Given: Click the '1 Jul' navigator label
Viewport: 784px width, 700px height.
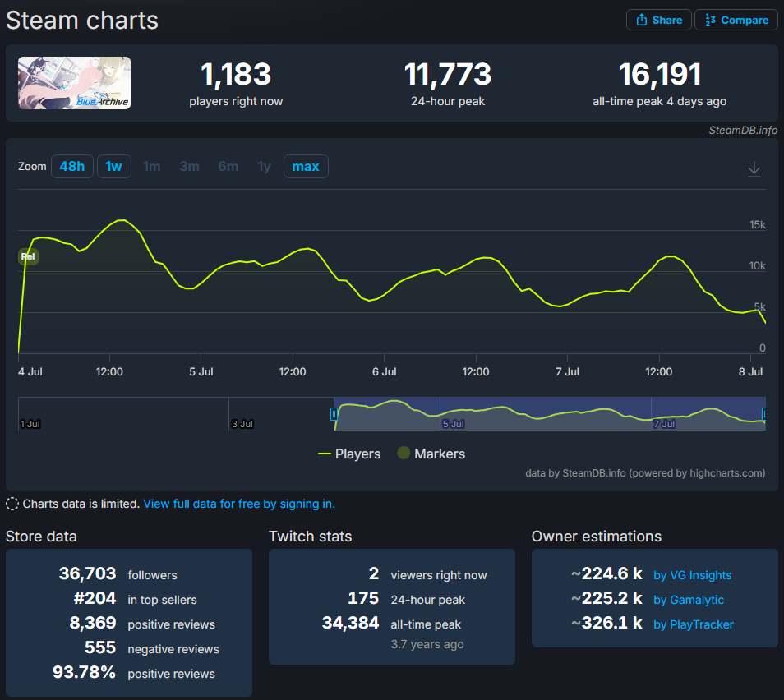Looking at the screenshot, I should [30, 424].
